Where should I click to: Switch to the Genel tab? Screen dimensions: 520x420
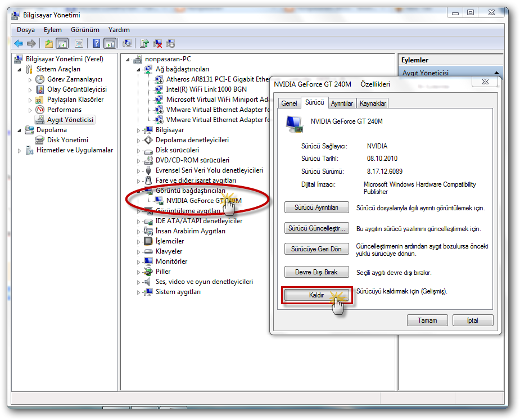pos(289,103)
